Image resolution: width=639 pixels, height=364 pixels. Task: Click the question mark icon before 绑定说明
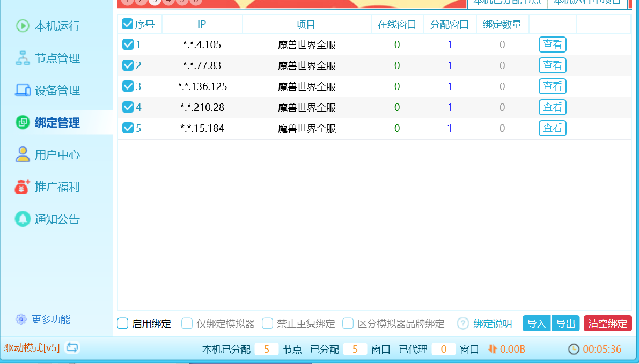pos(463,323)
